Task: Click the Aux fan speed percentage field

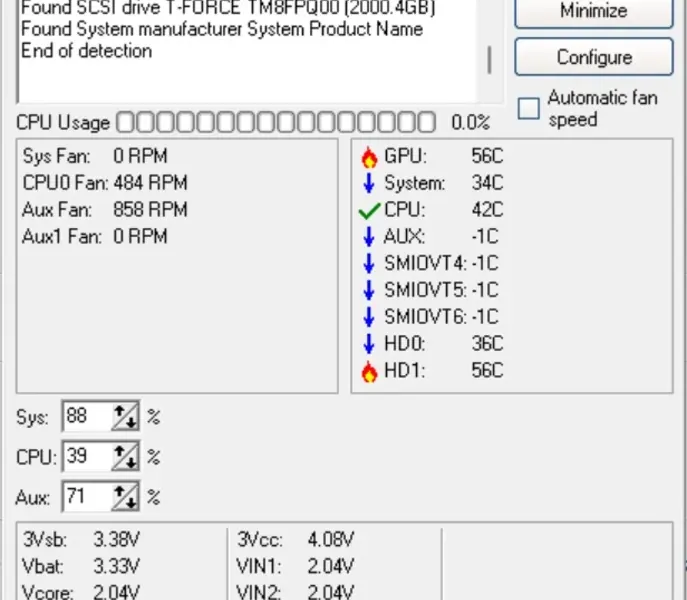Action: click(x=87, y=497)
